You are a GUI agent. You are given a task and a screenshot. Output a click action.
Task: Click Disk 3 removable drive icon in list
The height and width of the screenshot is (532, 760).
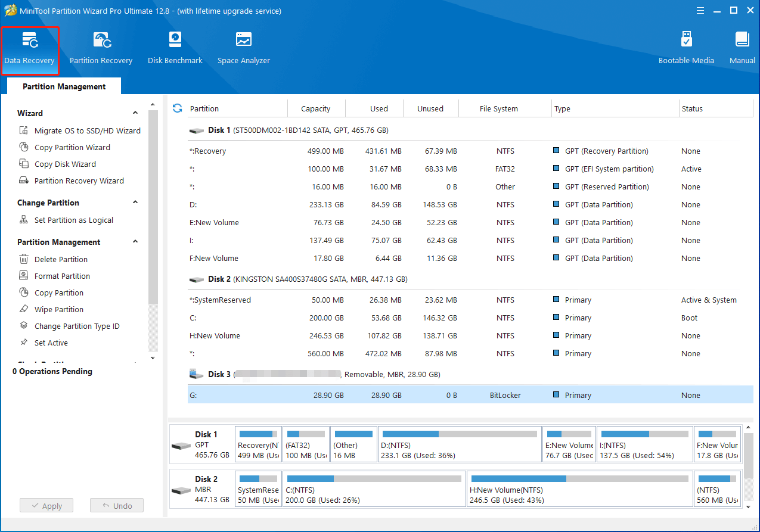196,374
